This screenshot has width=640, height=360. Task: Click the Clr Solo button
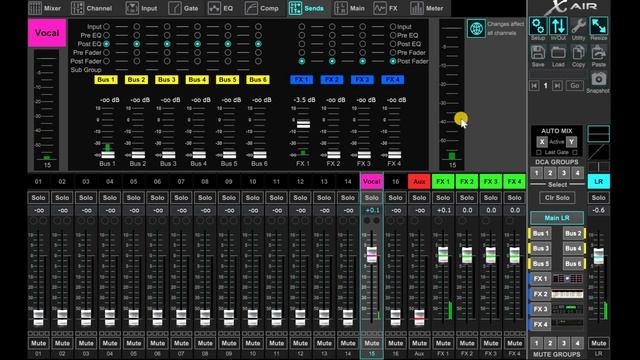pos(557,198)
